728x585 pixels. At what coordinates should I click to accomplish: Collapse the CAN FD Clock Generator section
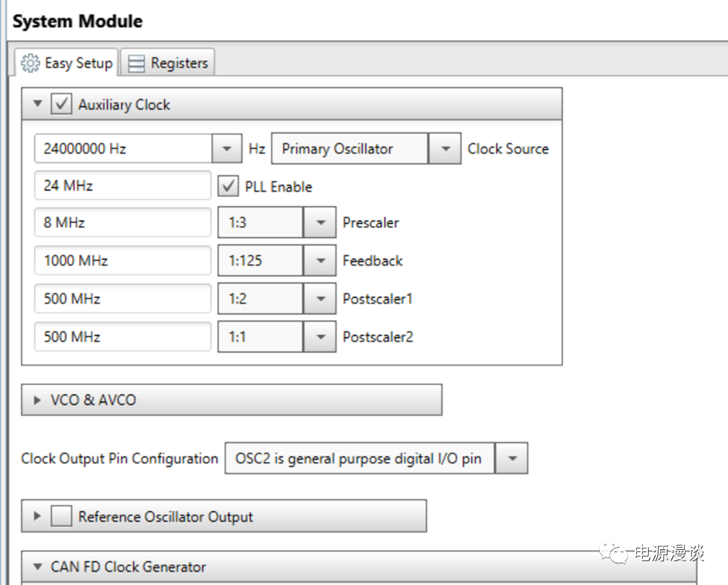click(37, 567)
